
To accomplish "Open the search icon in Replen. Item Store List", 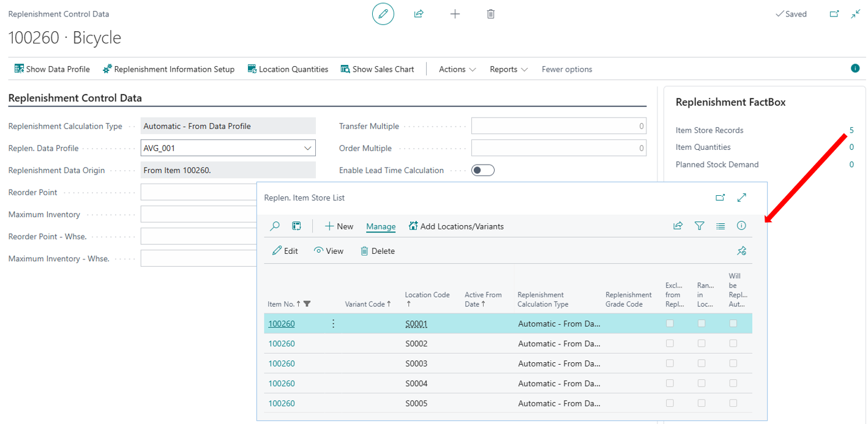I will click(x=275, y=226).
